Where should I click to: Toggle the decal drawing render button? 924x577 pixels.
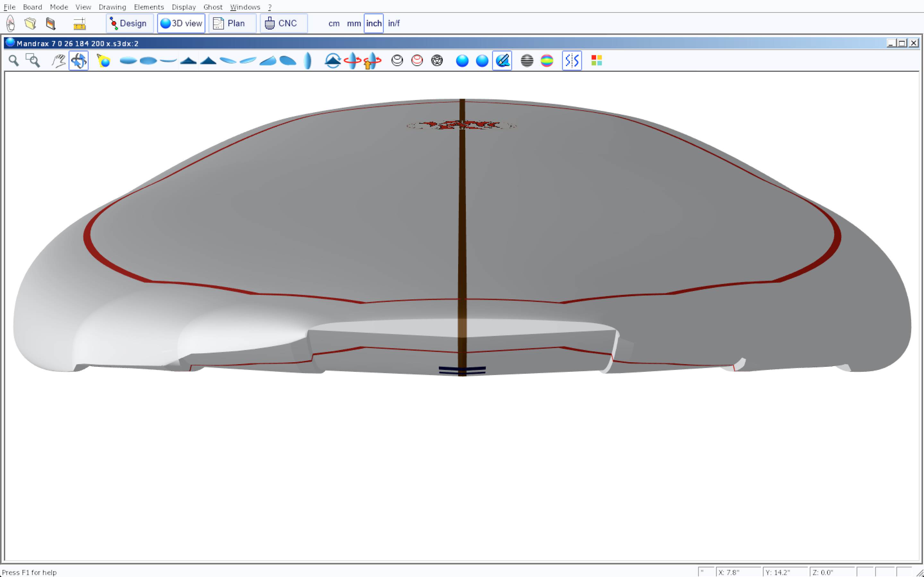tap(502, 61)
